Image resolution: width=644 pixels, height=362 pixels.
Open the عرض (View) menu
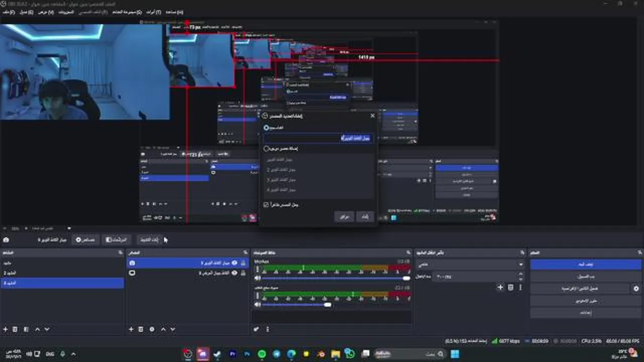(x=46, y=12)
